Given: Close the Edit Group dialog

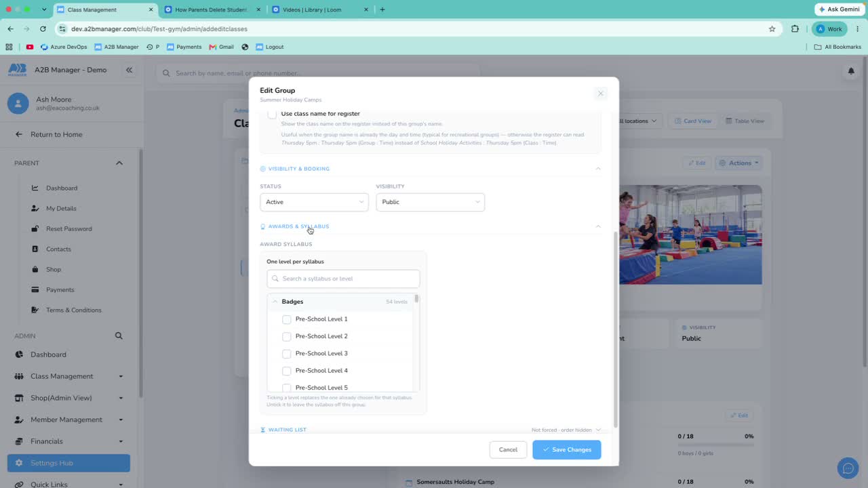Looking at the screenshot, I should point(600,94).
